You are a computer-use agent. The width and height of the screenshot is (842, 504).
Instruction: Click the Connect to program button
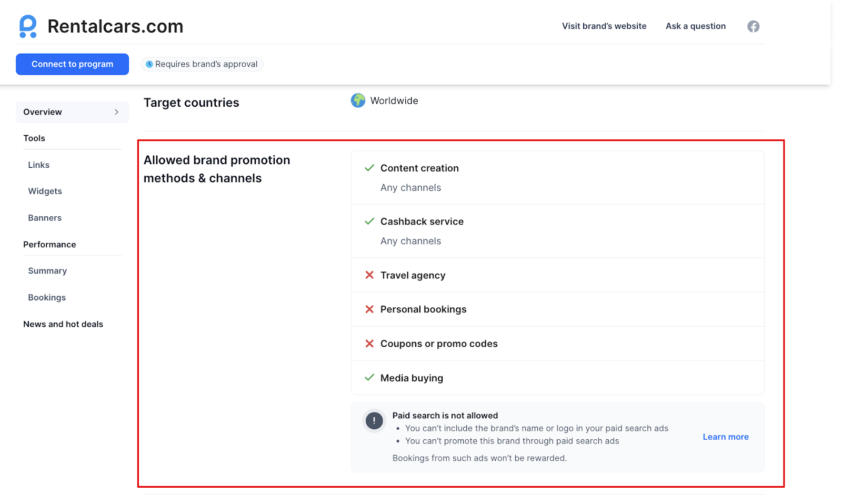coord(72,64)
